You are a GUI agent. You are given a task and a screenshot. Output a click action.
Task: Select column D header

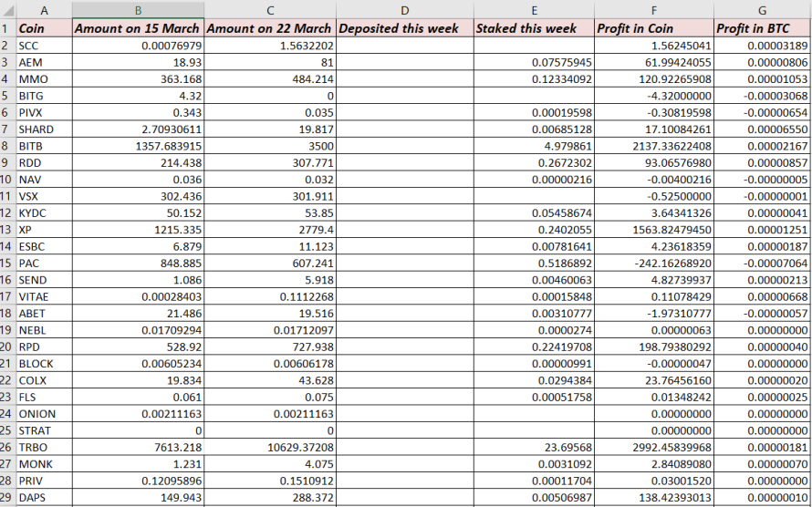pyautogui.click(x=404, y=10)
